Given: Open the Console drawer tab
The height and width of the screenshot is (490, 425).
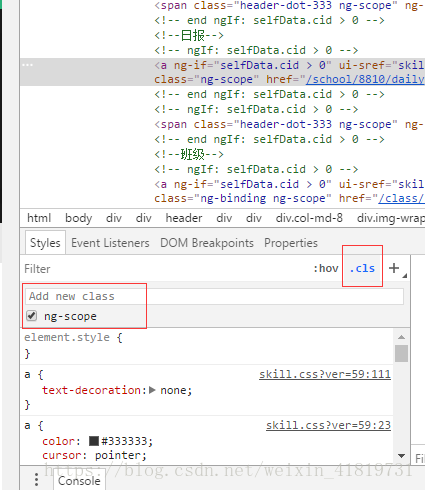Looking at the screenshot, I should point(79,481).
